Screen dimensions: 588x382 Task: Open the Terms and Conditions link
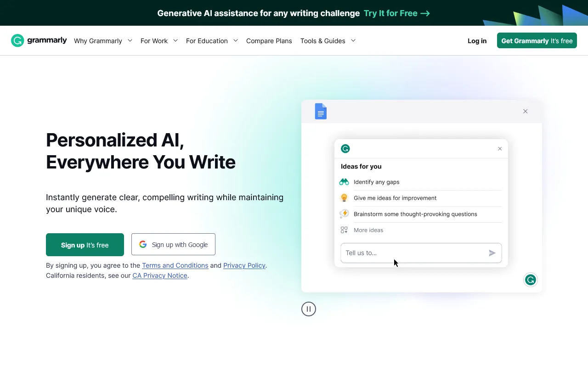(175, 265)
